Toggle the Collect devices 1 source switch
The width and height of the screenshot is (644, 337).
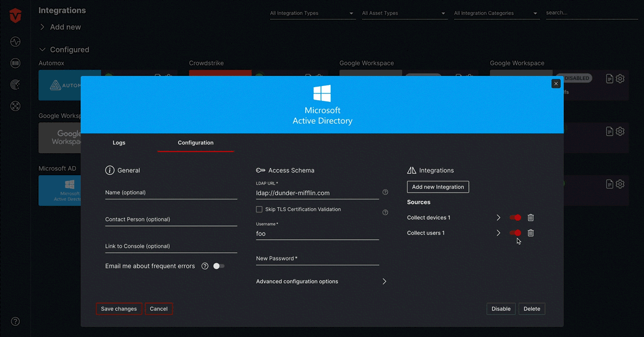pos(515,218)
